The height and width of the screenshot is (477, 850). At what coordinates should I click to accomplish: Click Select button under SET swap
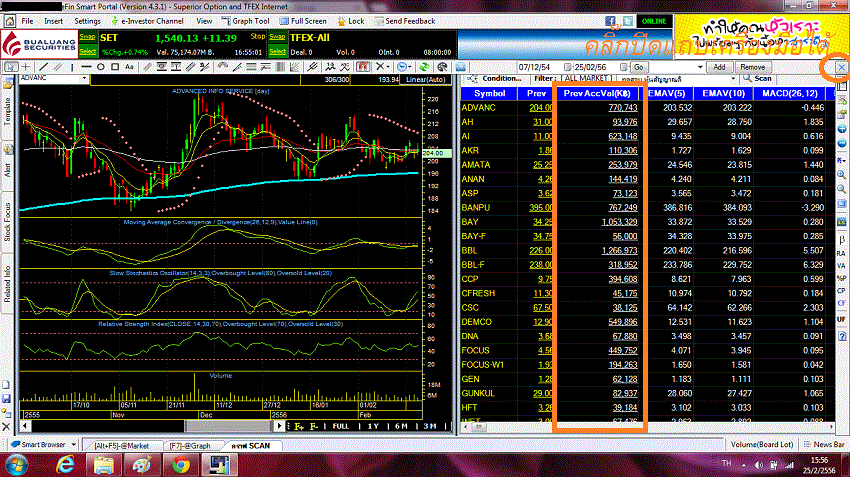click(88, 51)
